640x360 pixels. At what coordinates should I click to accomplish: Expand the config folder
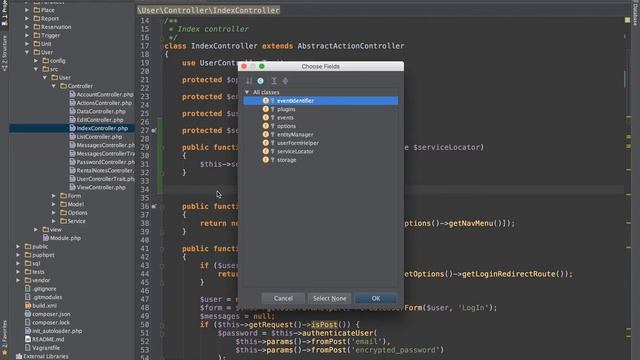(36, 61)
